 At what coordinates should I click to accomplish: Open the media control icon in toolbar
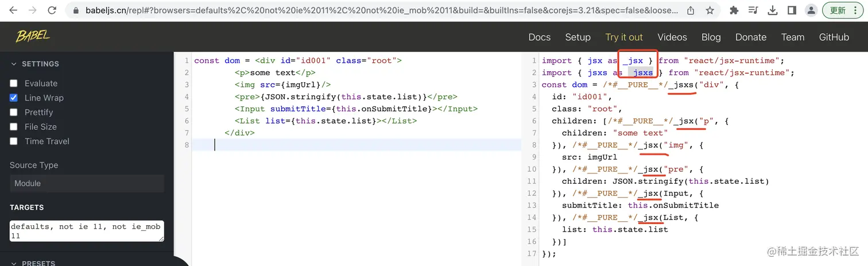[x=753, y=10]
